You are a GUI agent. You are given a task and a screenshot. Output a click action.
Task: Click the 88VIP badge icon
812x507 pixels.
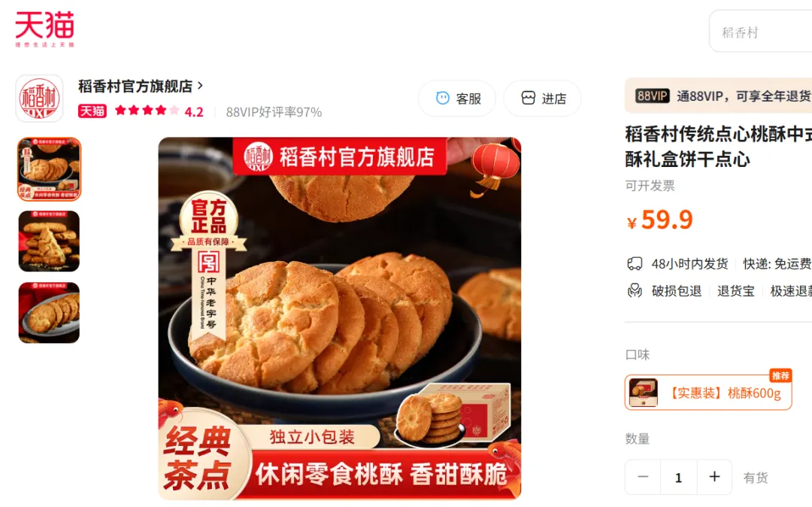tap(653, 96)
